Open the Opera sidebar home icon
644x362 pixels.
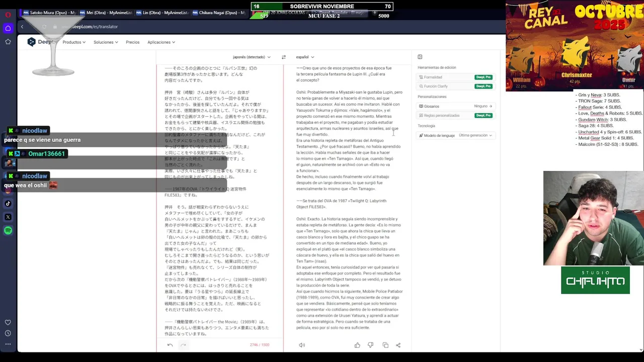(x=8, y=28)
